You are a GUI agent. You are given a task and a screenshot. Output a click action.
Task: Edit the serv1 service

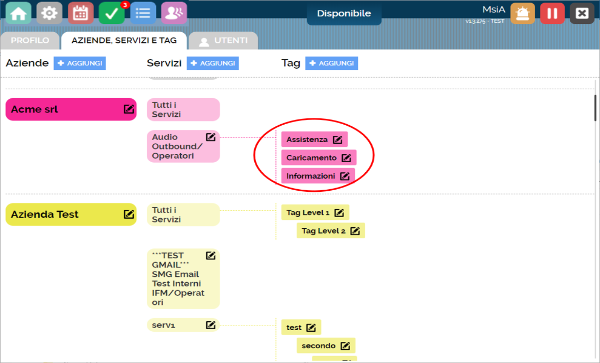tap(210, 325)
